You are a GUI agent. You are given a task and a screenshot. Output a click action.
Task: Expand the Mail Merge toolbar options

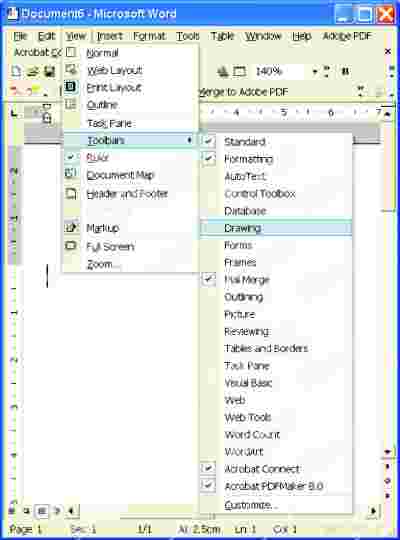click(360, 92)
